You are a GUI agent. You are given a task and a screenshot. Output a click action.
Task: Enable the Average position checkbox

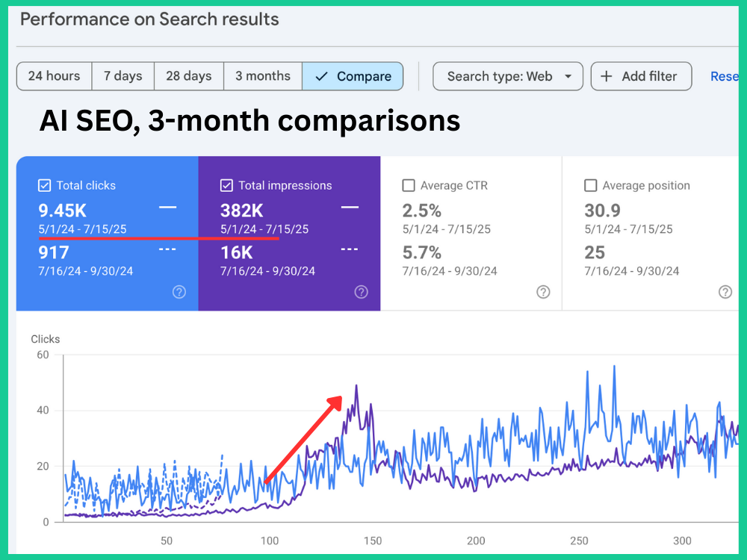click(591, 185)
